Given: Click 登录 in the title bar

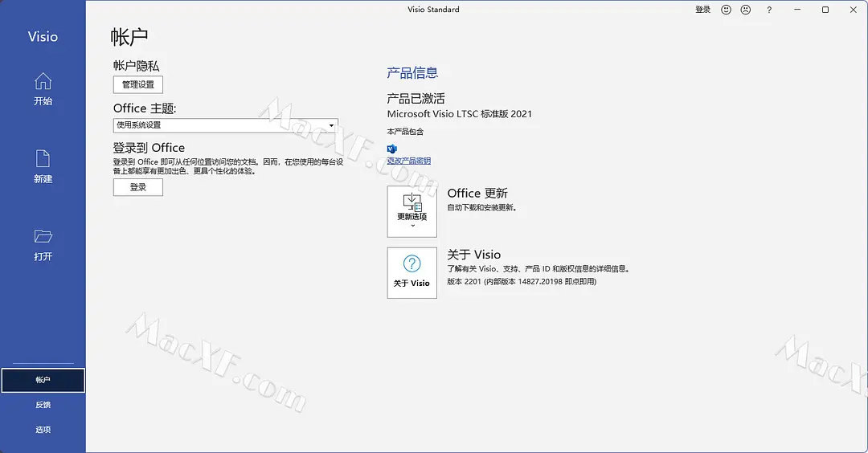Looking at the screenshot, I should [702, 10].
